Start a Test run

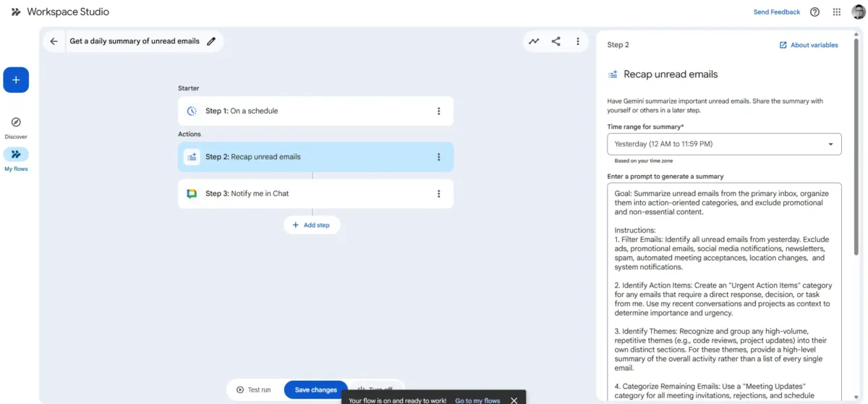[x=254, y=390]
